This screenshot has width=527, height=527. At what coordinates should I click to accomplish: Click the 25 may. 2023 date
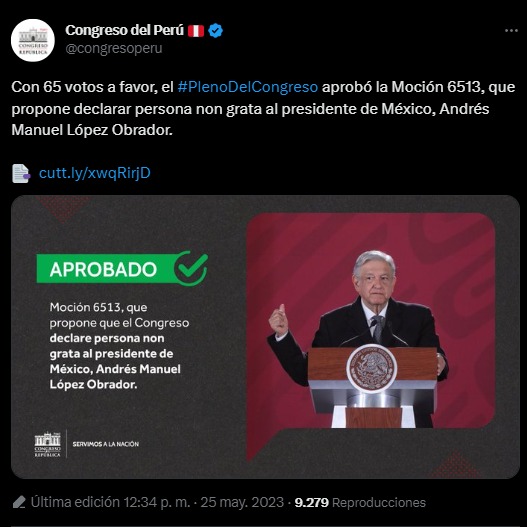point(242,502)
